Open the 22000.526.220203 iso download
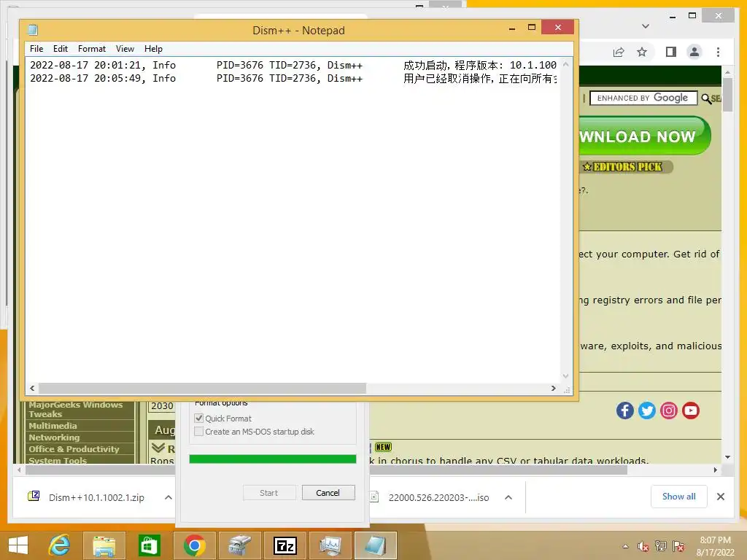747x560 pixels. point(438,497)
